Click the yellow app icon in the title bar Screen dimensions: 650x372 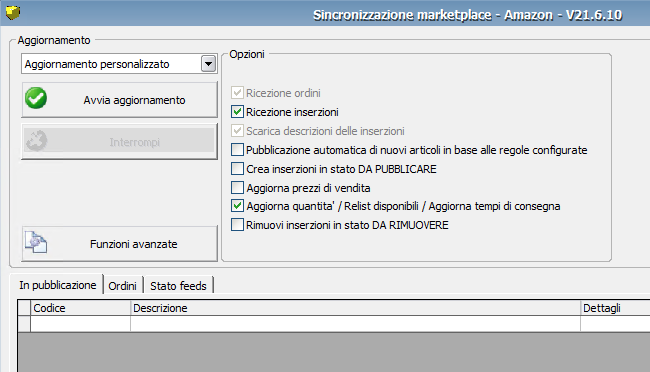(x=13, y=12)
